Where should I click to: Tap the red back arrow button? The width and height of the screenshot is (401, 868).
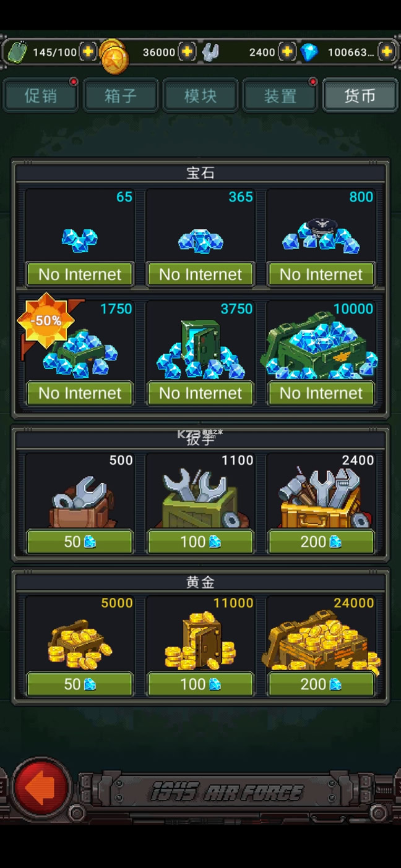tap(42, 789)
